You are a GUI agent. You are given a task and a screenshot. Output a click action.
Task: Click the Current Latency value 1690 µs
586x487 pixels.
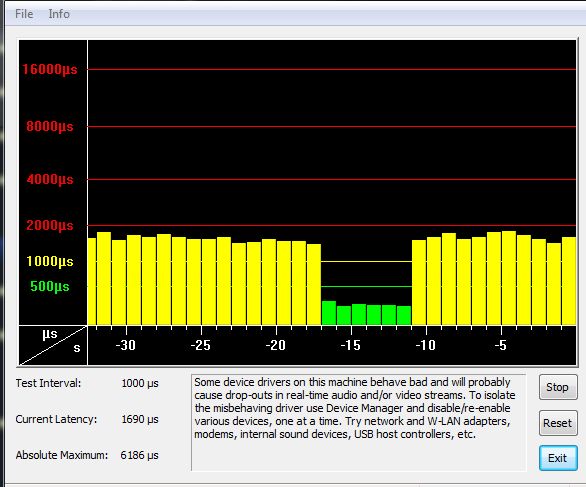pos(140,419)
